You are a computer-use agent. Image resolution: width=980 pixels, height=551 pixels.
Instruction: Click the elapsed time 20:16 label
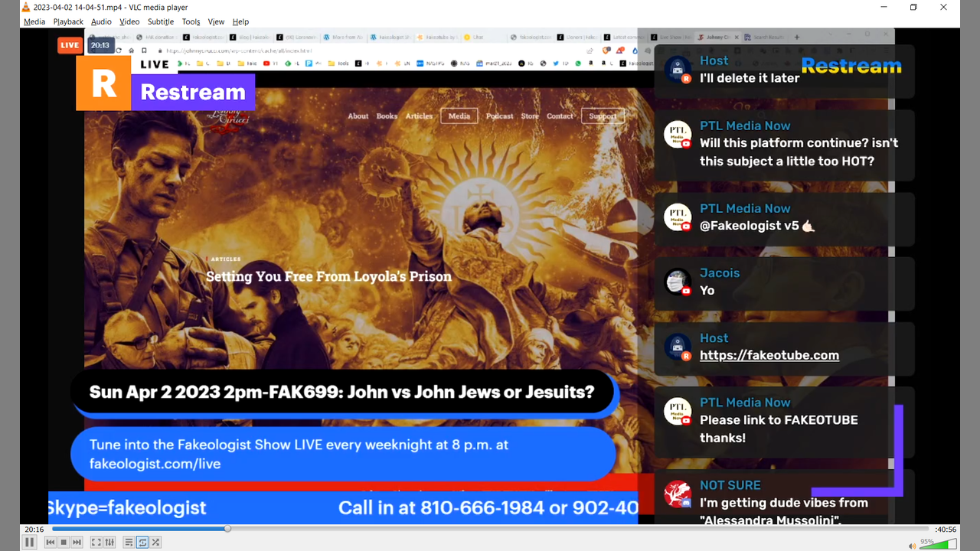(x=34, y=529)
